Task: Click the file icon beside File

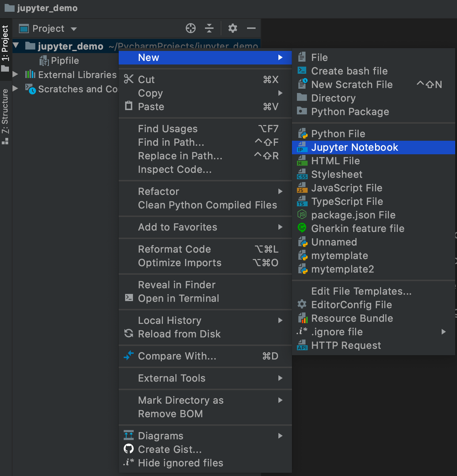Action: [302, 57]
